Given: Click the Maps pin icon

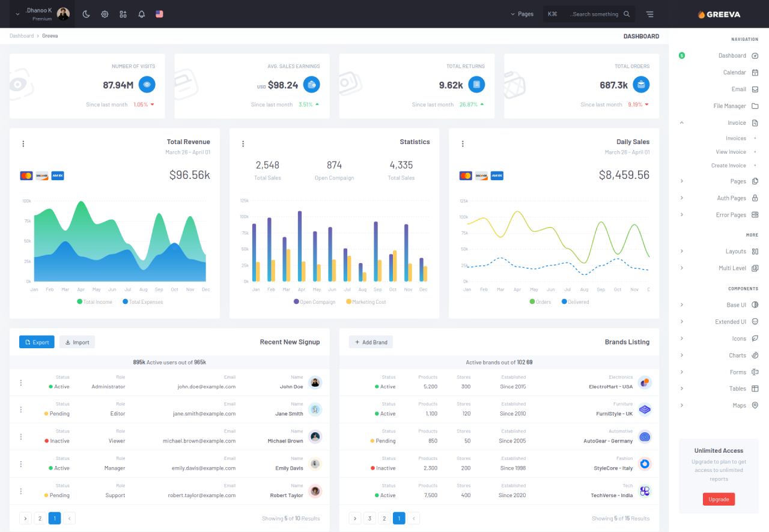Looking at the screenshot, I should (x=755, y=405).
